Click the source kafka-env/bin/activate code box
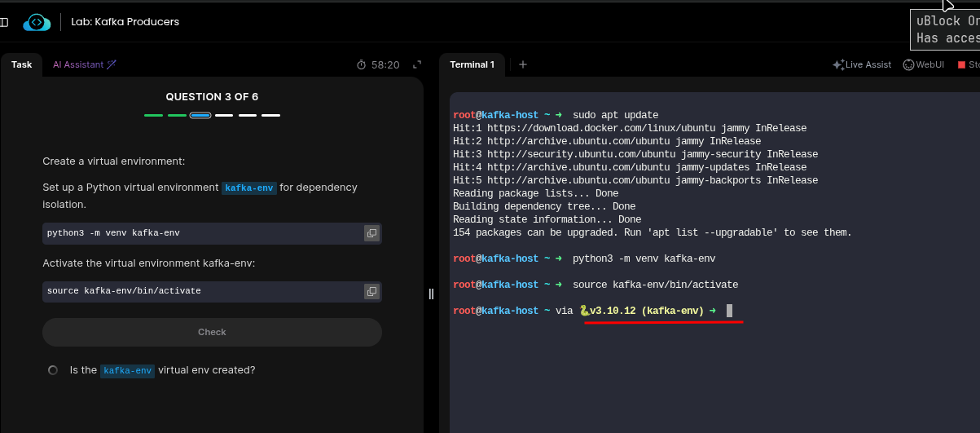The width and height of the screenshot is (980, 433). (212, 291)
